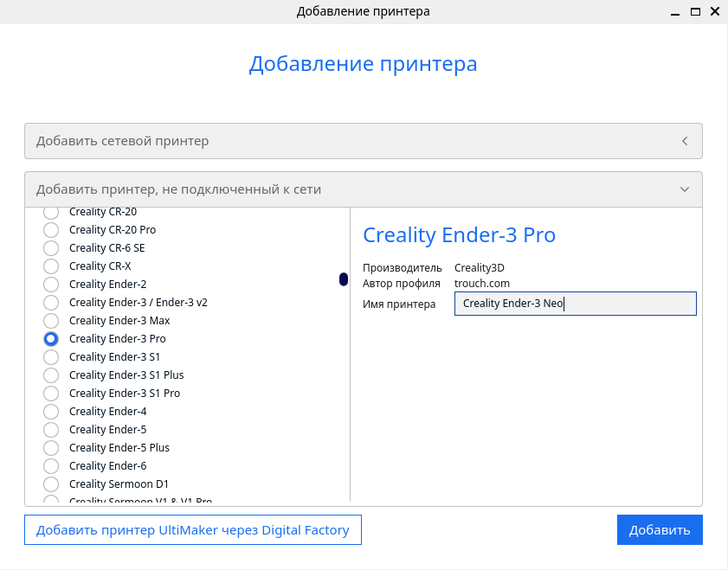The width and height of the screenshot is (728, 570).
Task: Click 'Добавить принтер, не подключенный к сети' header
Action: click(364, 189)
